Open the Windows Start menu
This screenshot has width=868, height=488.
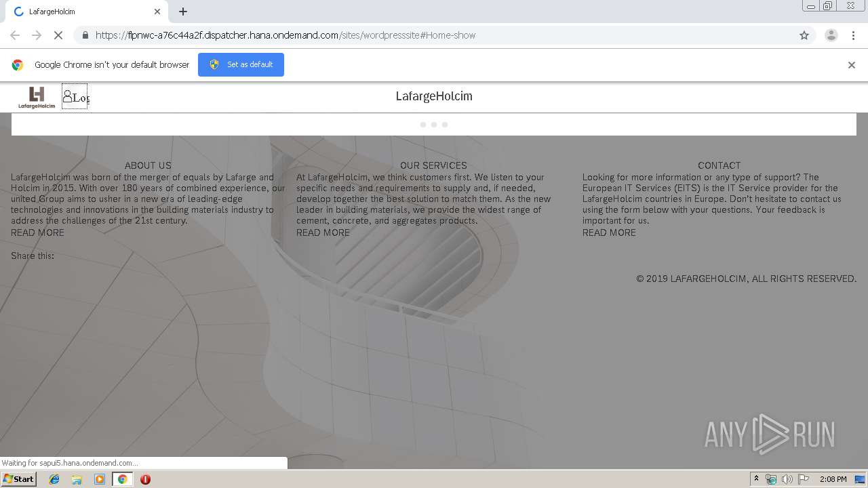pos(19,479)
